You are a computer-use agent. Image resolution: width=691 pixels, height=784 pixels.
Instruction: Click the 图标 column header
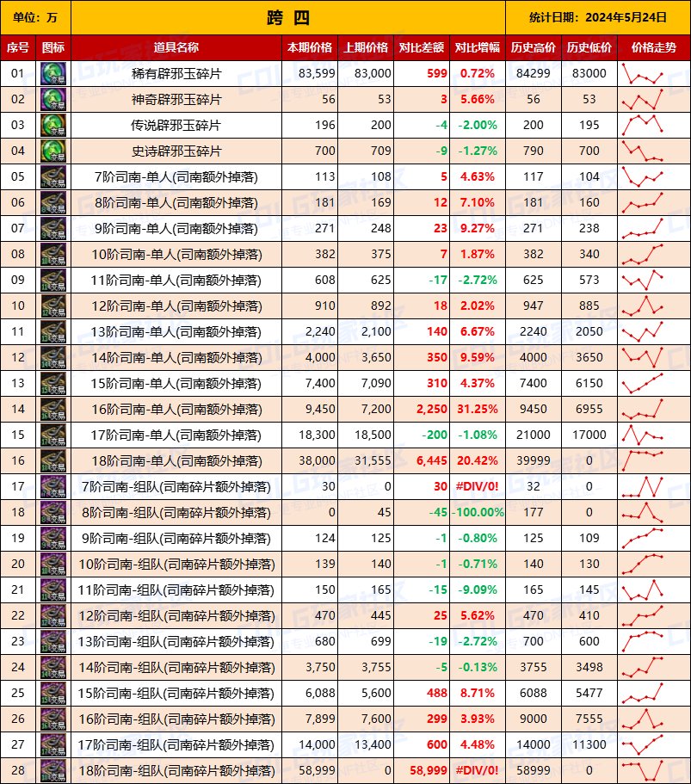(x=53, y=47)
